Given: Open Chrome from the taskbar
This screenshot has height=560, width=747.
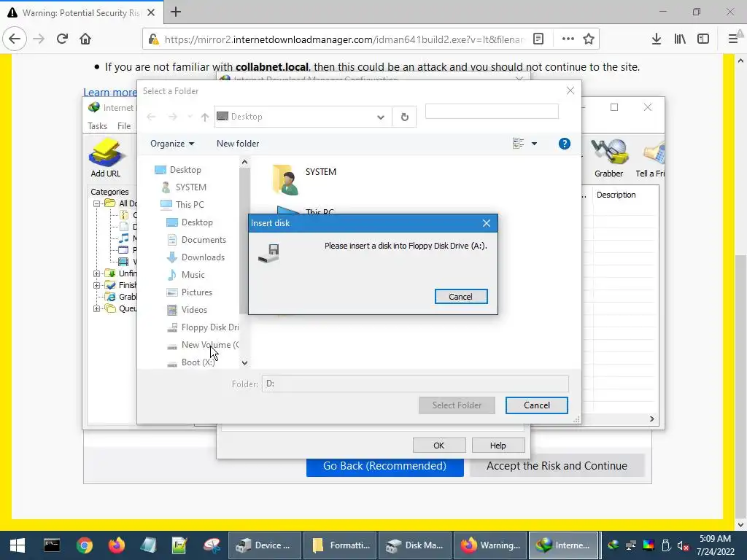Looking at the screenshot, I should pos(84,545).
